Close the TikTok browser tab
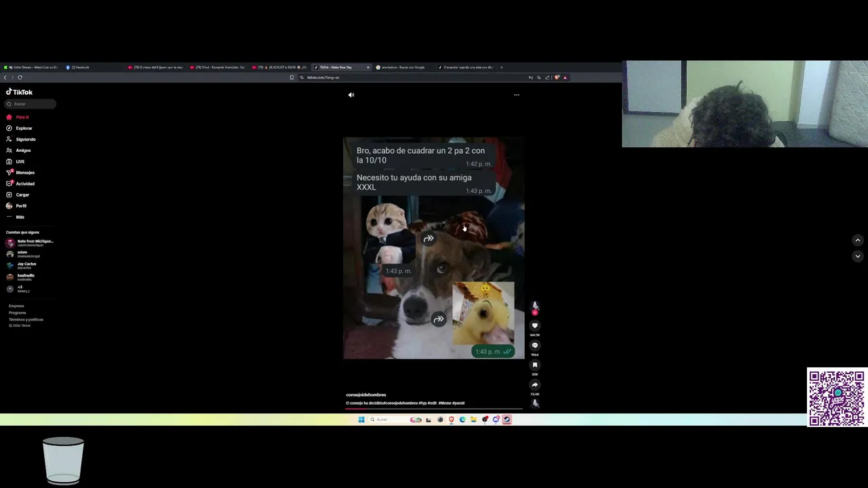The width and height of the screenshot is (868, 488). point(368,67)
